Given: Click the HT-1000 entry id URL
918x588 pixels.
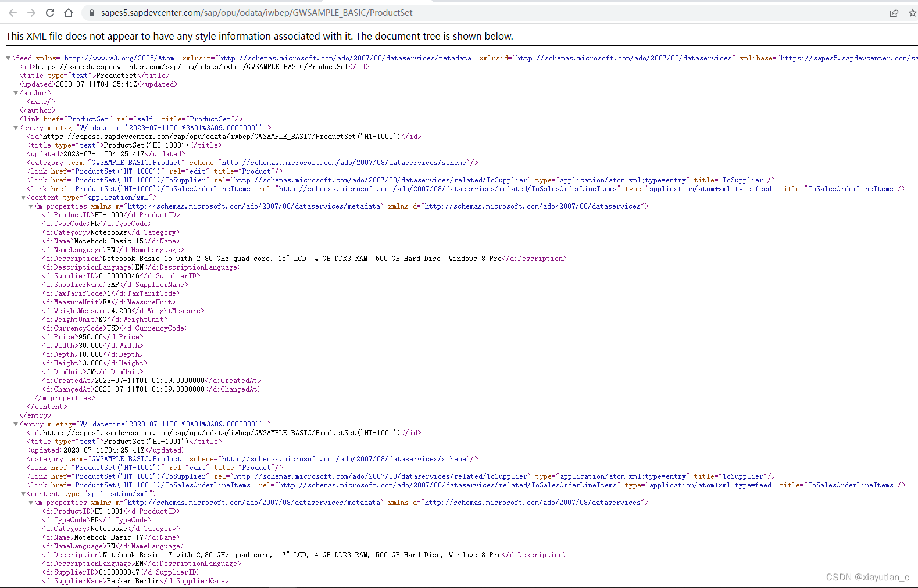Looking at the screenshot, I should pyautogui.click(x=222, y=137).
